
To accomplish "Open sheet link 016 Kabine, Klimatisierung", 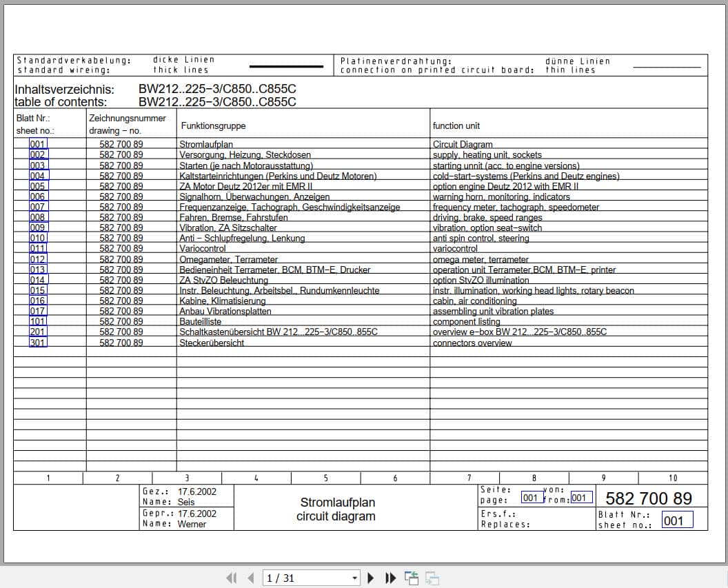I will [x=38, y=301].
